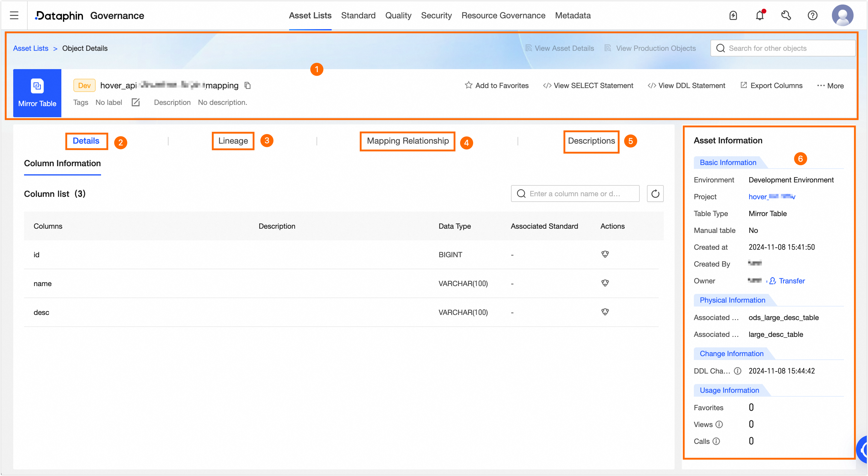The width and height of the screenshot is (868, 476).
Task: Open the notifications bell
Action: pos(760,16)
